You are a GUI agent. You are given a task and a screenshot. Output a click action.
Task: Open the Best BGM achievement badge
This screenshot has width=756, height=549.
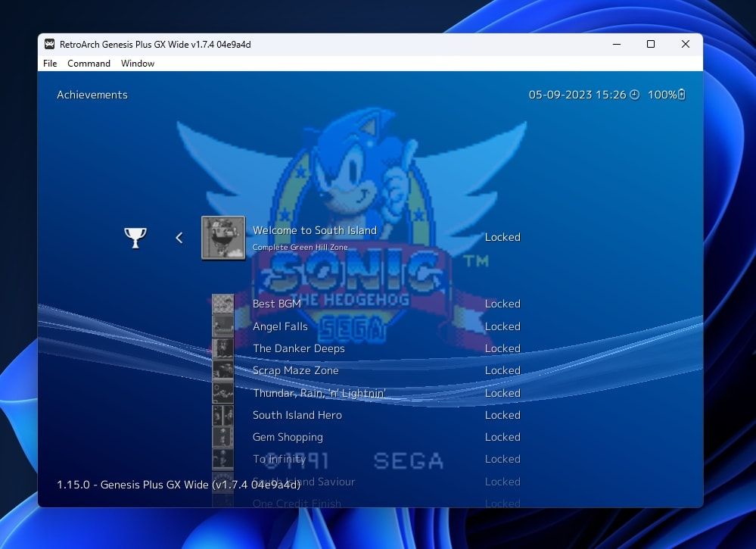click(223, 304)
